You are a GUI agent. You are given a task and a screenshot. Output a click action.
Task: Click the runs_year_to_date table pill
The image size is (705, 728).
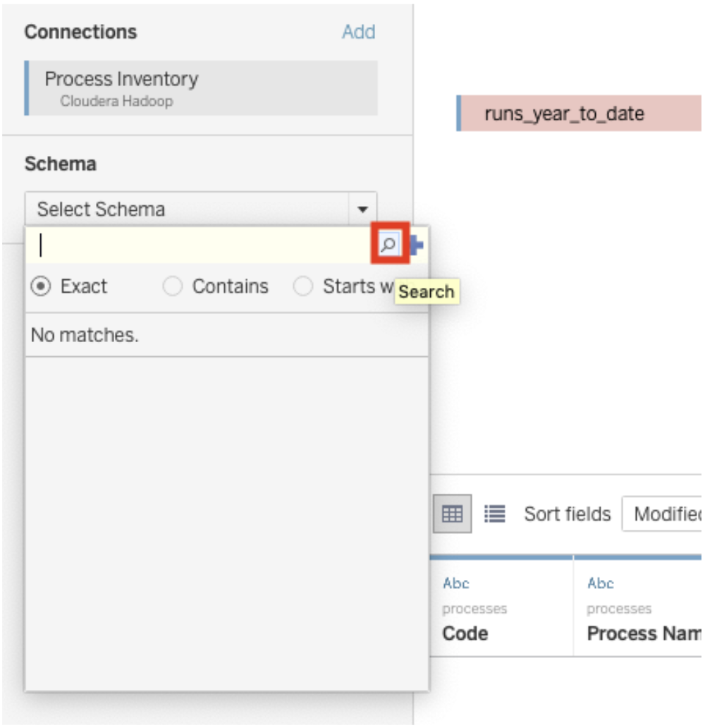click(x=578, y=114)
